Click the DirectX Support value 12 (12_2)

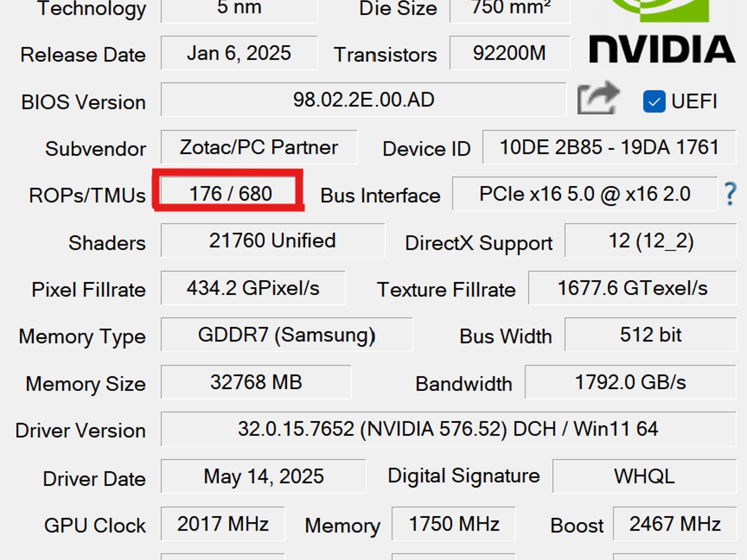pyautogui.click(x=651, y=241)
